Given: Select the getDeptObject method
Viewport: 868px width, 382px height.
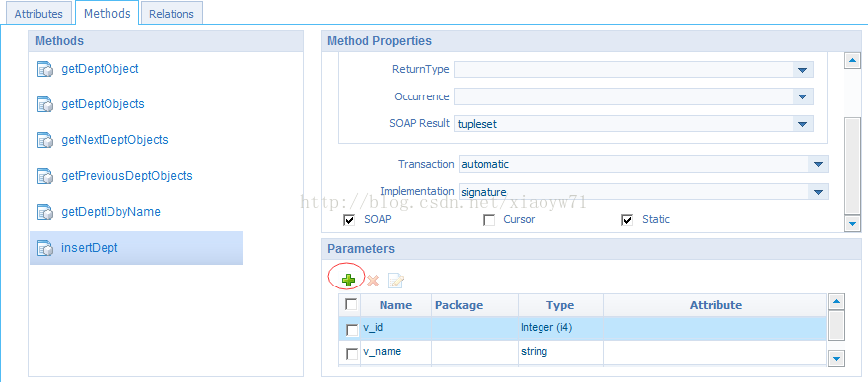Looking at the screenshot, I should (100, 69).
